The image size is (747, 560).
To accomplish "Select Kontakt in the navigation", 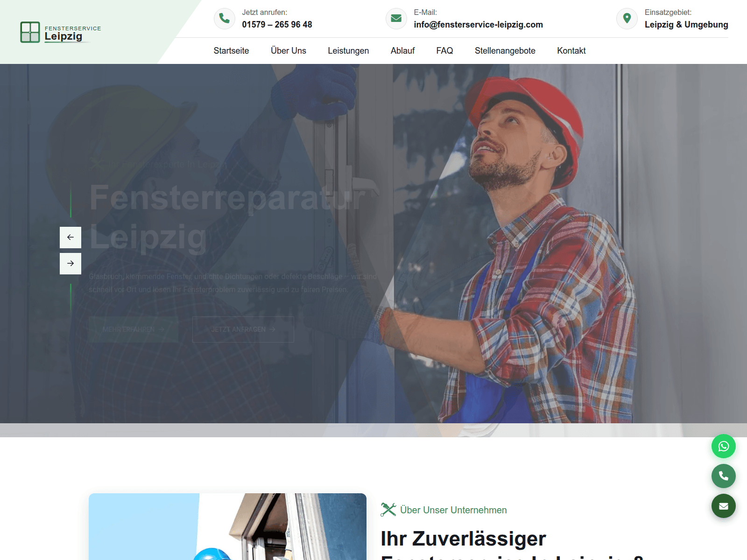I will [x=571, y=51].
